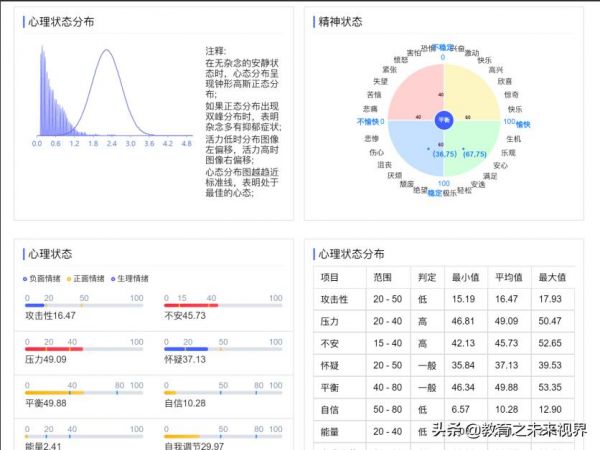This screenshot has width=600, height=450.
Task: Click the 项目 table header
Action: 329,277
